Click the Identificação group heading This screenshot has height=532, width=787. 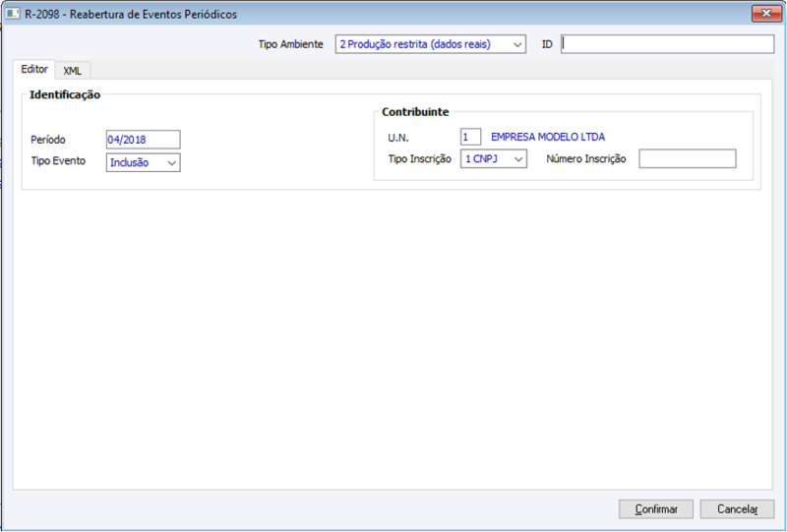click(x=65, y=94)
